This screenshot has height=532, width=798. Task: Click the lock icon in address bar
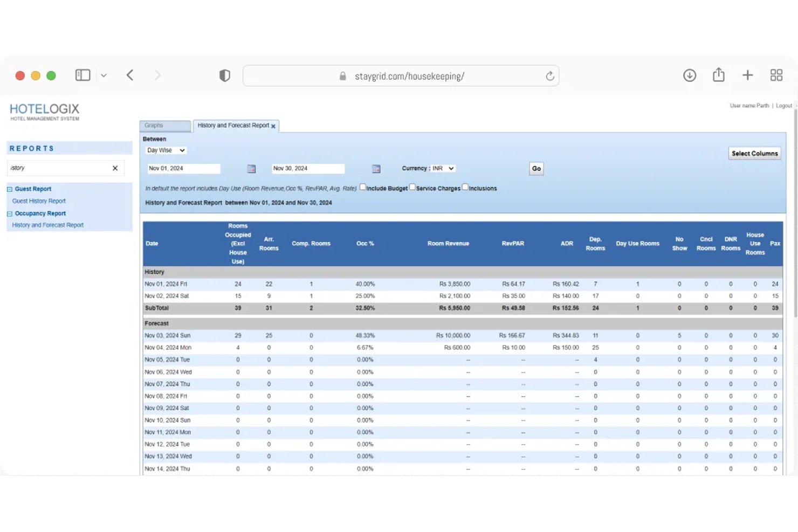[x=342, y=76]
